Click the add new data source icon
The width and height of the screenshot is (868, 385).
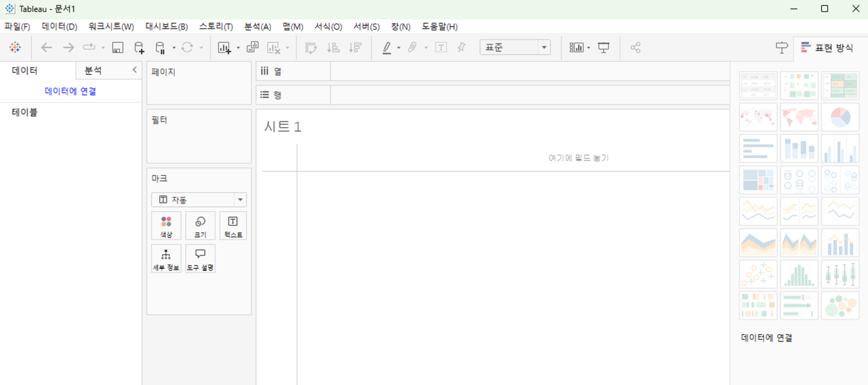(x=139, y=48)
